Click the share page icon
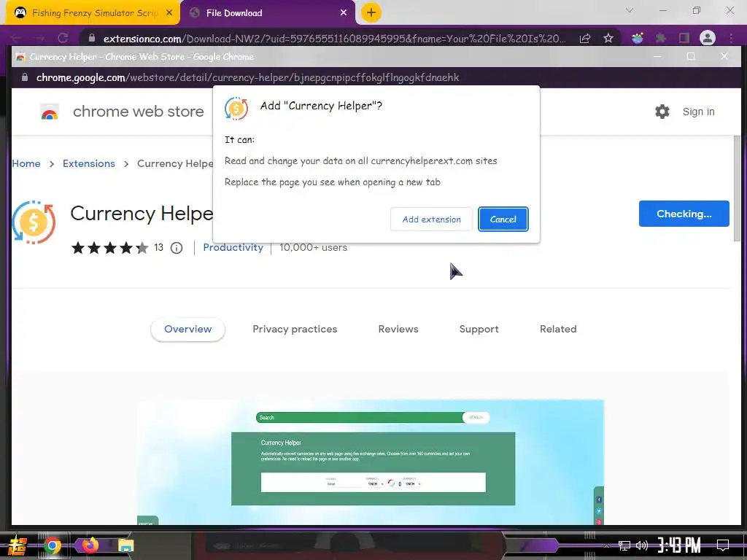Viewport: 747px width, 560px height. tap(585, 39)
